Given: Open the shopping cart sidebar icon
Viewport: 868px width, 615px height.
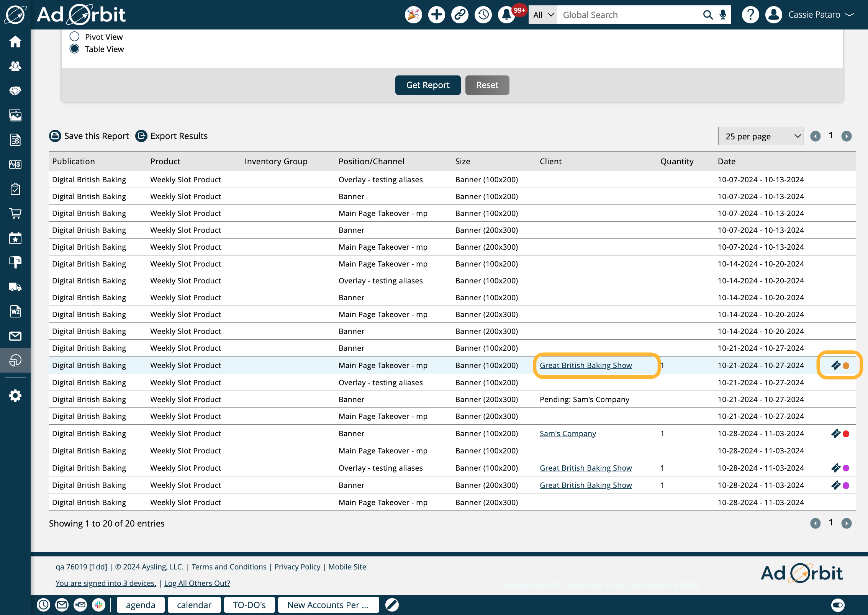Looking at the screenshot, I should (x=15, y=213).
